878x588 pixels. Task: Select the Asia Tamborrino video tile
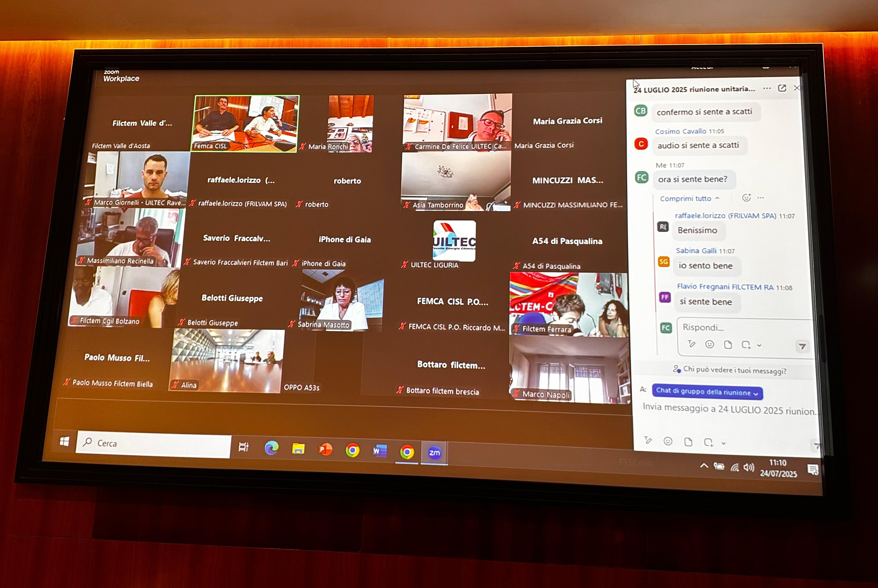[455, 181]
